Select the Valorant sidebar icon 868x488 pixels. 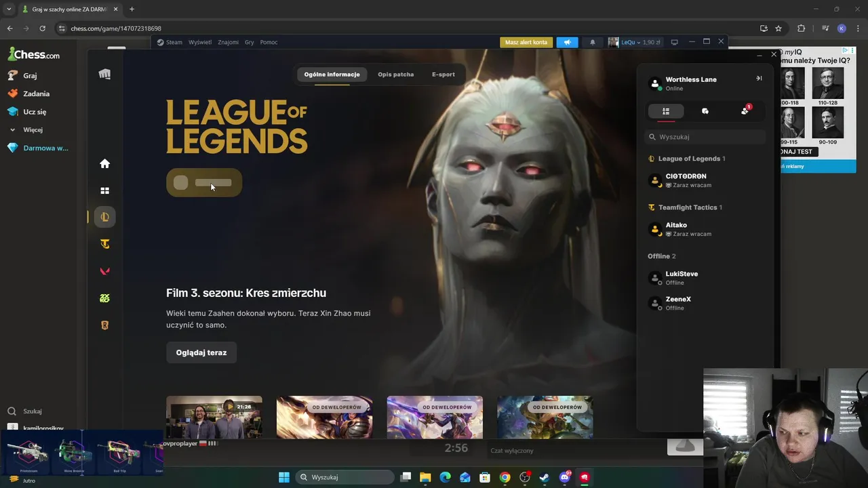click(104, 271)
